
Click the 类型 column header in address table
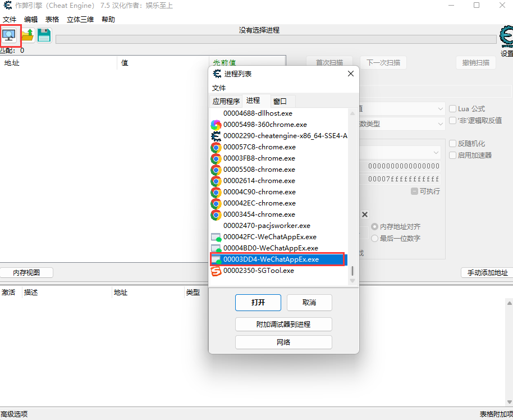tap(193, 293)
